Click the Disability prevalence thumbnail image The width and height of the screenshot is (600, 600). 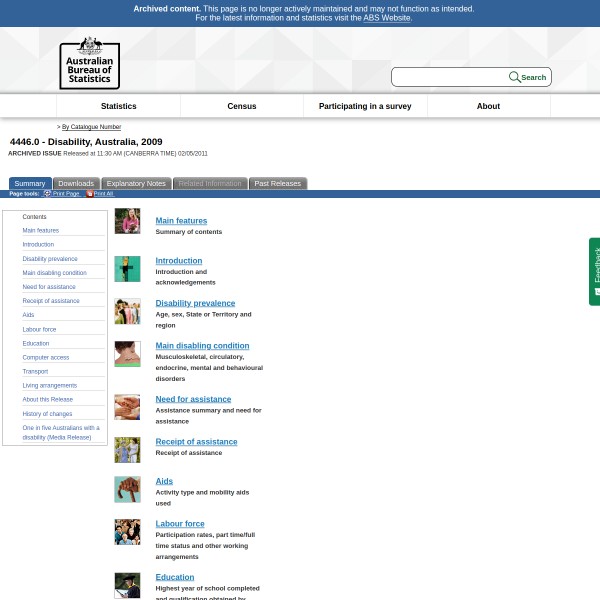click(127, 311)
